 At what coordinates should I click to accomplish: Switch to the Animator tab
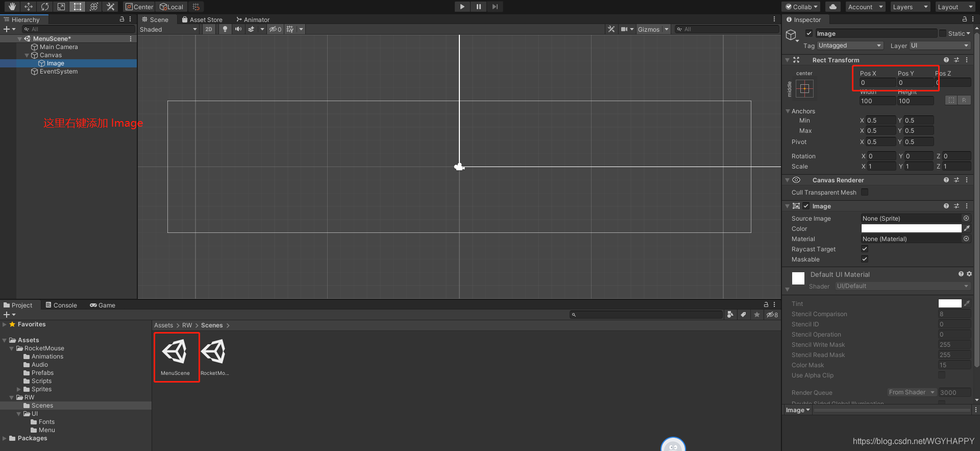click(253, 19)
